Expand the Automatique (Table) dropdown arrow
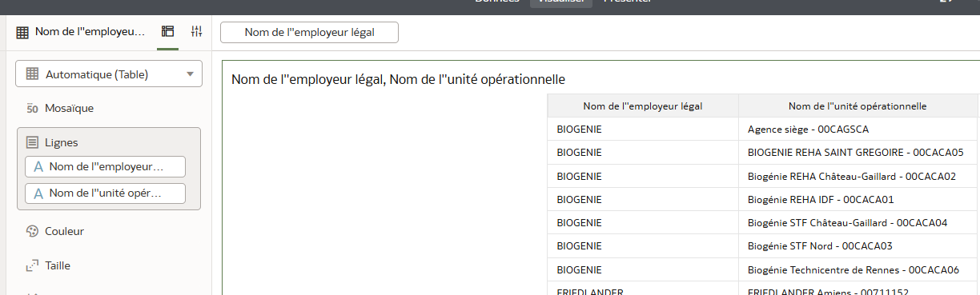 190,74
